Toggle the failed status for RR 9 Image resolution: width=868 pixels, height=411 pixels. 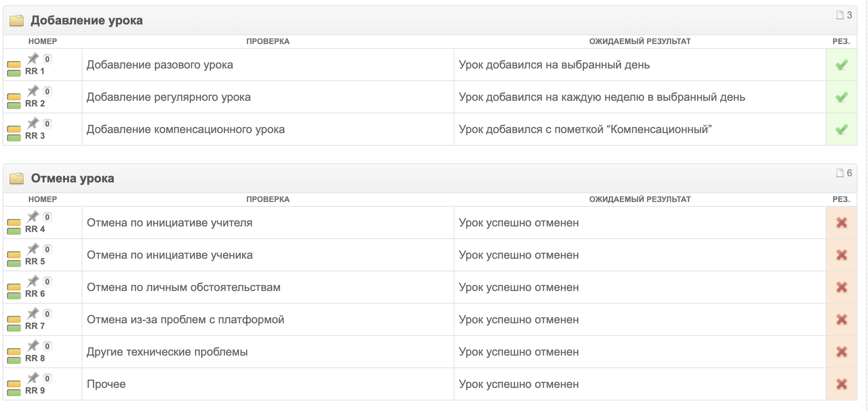coord(841,384)
